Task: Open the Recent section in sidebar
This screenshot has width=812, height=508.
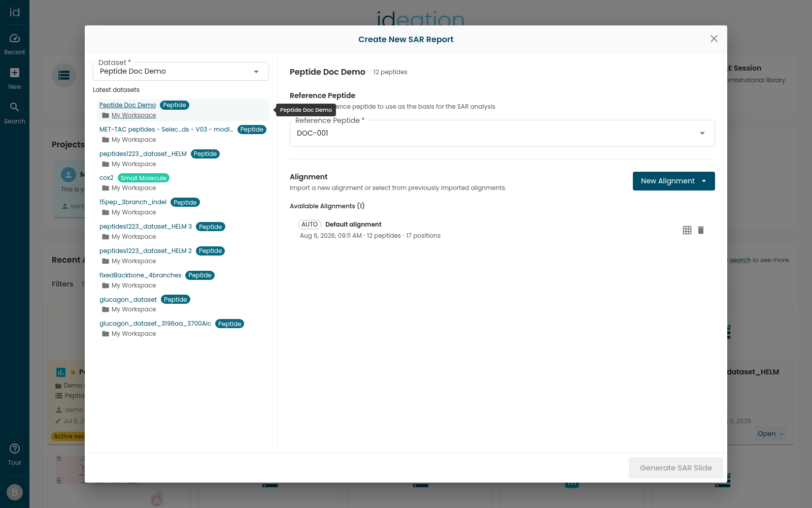Action: (15, 44)
